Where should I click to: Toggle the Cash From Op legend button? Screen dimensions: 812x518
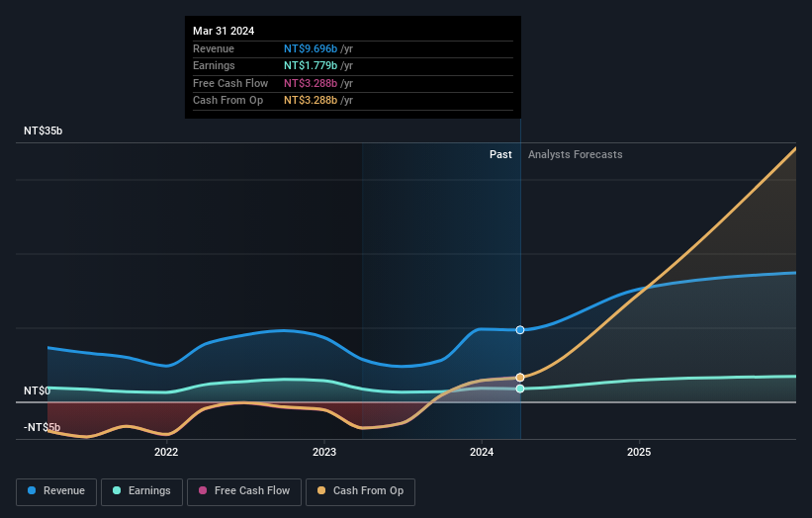[x=360, y=491]
